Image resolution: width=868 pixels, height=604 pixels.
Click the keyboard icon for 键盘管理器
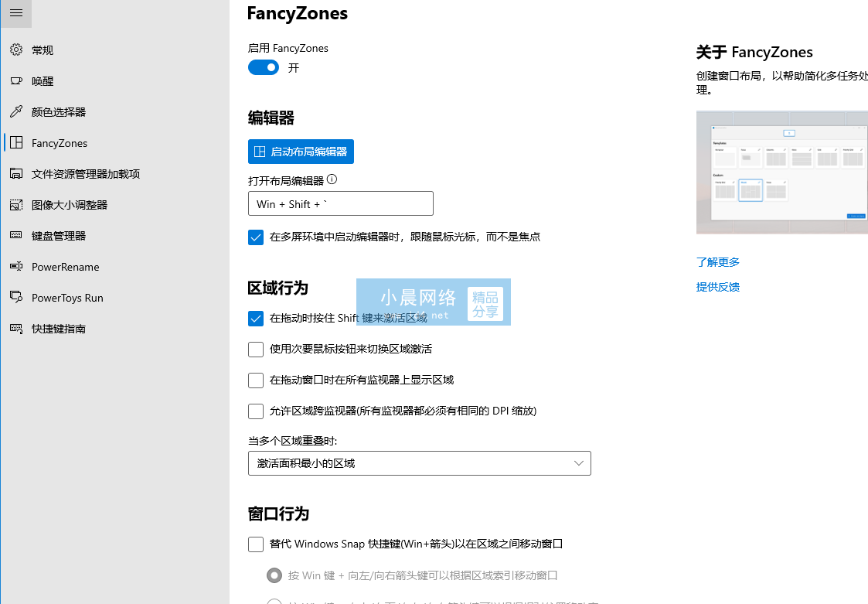pos(16,236)
